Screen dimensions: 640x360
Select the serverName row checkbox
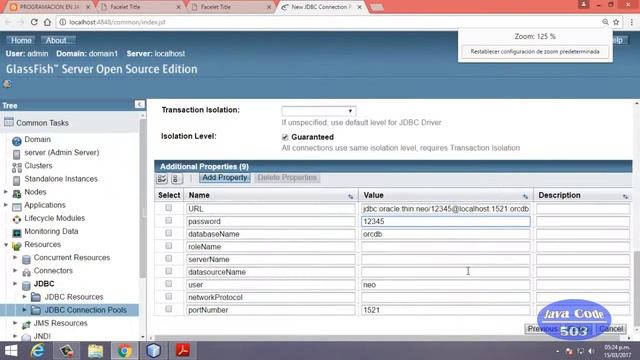[x=169, y=258]
